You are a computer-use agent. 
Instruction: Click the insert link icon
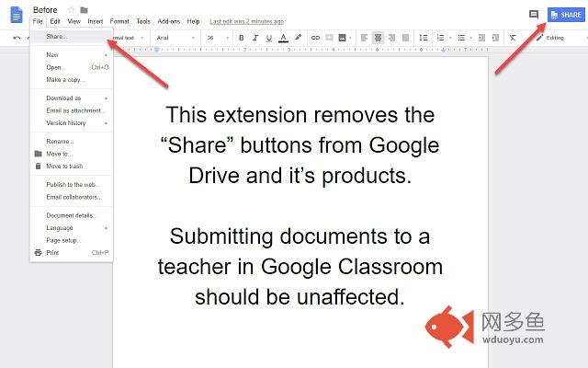click(x=315, y=38)
